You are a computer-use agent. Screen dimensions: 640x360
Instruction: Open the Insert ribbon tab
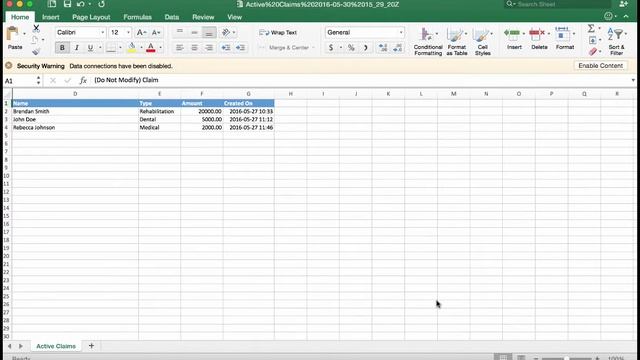[51, 17]
